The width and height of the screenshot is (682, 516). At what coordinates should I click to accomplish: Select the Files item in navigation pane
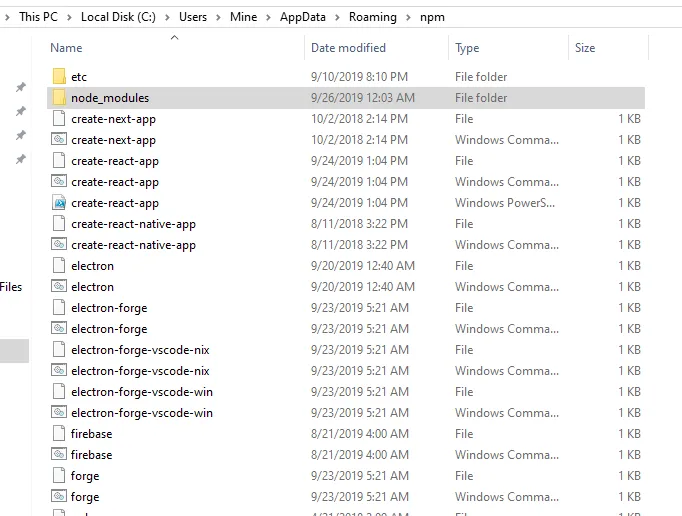[11, 287]
